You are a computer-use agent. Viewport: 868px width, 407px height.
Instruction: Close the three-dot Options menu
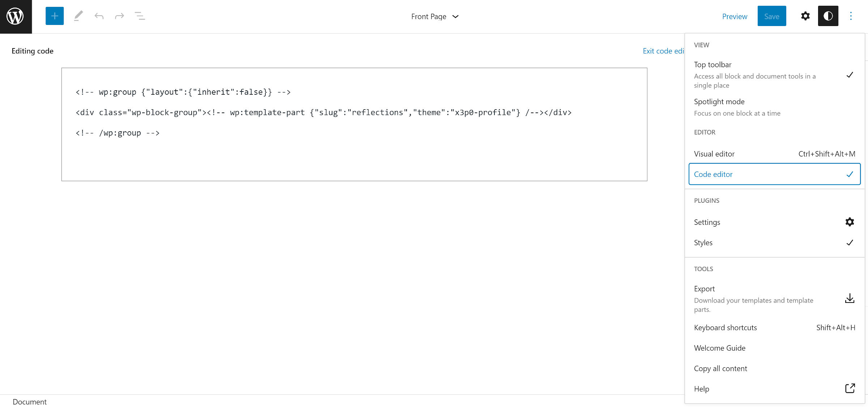coord(851,16)
